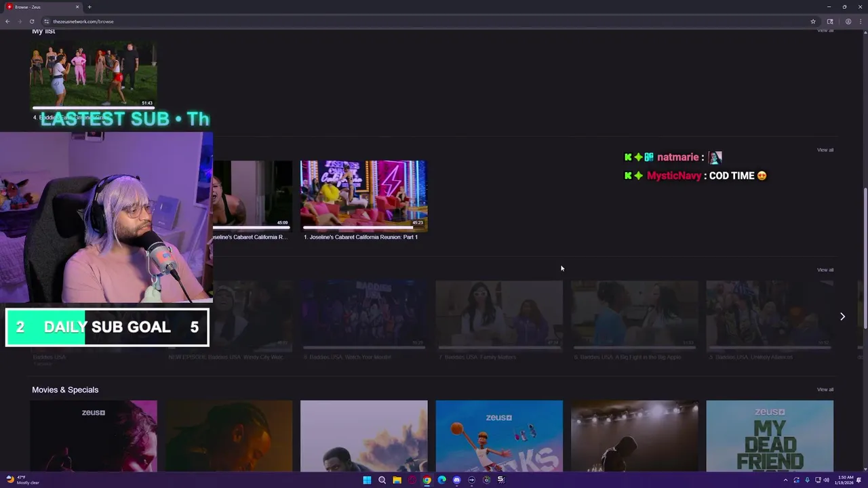Click title '7. Baddies USA: Family Matters'
The image size is (868, 488).
477,357
